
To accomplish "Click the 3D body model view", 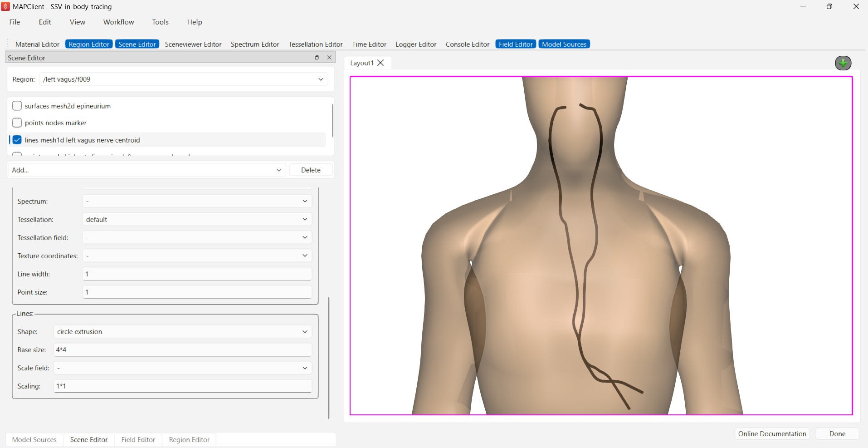I will [x=601, y=246].
